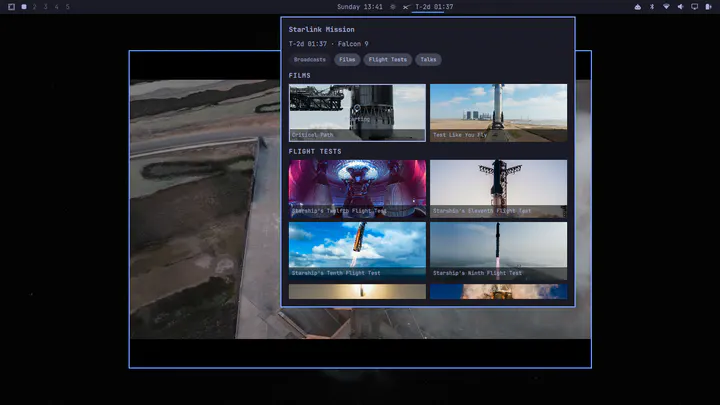Click the display monitor tray icon
720x405 pixels.
pos(694,7)
